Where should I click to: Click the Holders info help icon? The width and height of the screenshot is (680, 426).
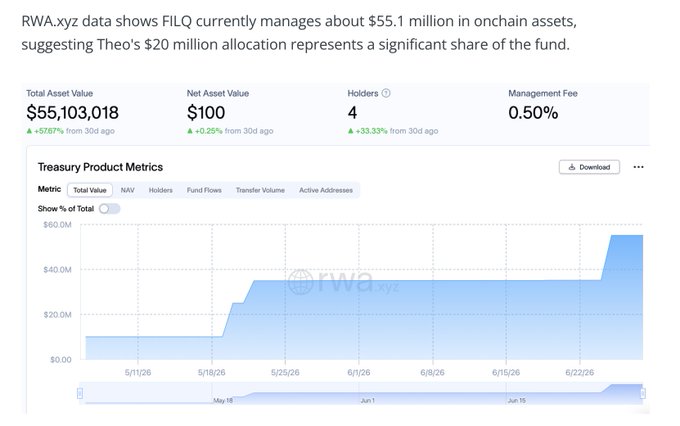(386, 93)
